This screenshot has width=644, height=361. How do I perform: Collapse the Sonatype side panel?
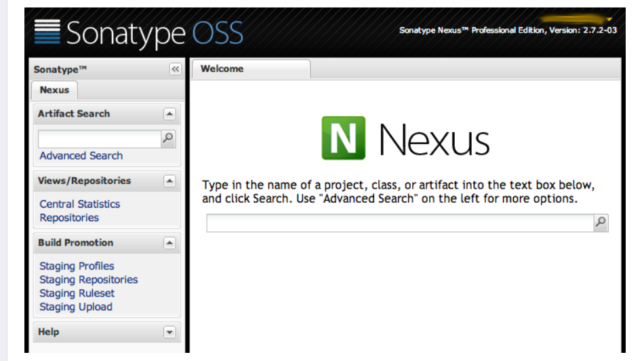pyautogui.click(x=175, y=69)
